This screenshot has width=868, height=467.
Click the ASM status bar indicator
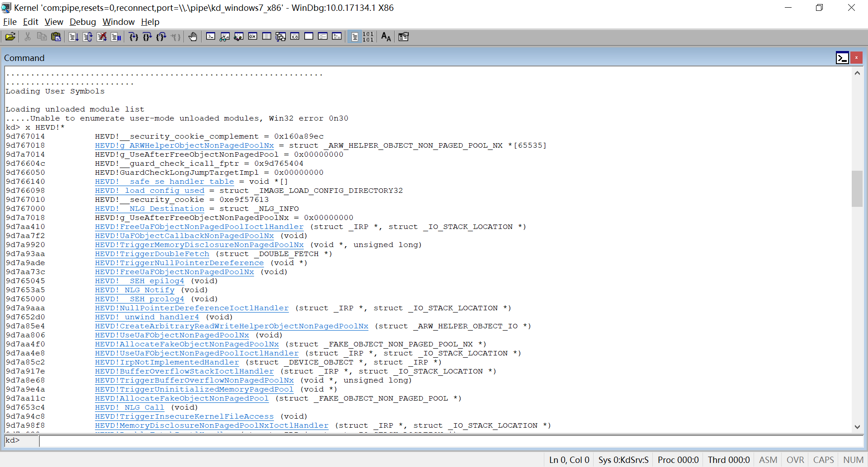(x=768, y=460)
